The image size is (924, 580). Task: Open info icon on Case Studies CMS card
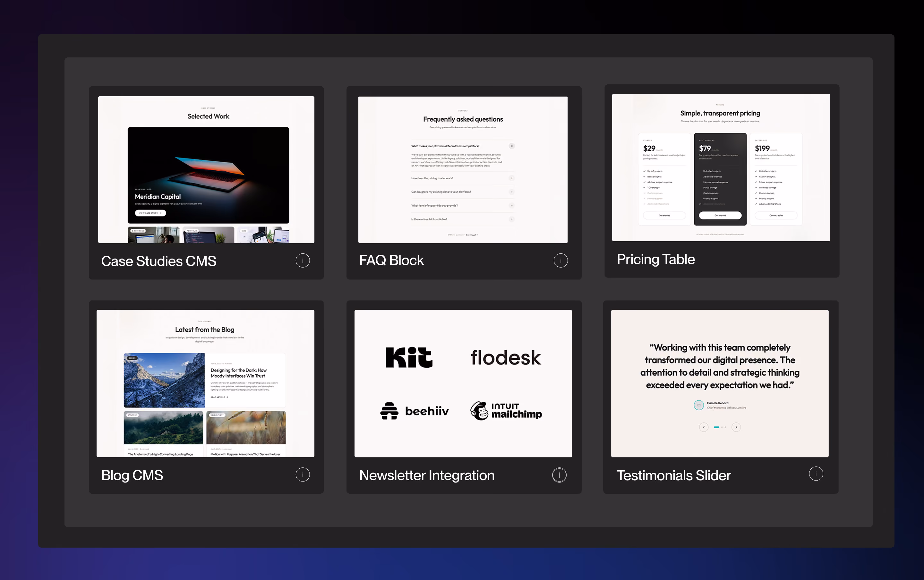303,260
